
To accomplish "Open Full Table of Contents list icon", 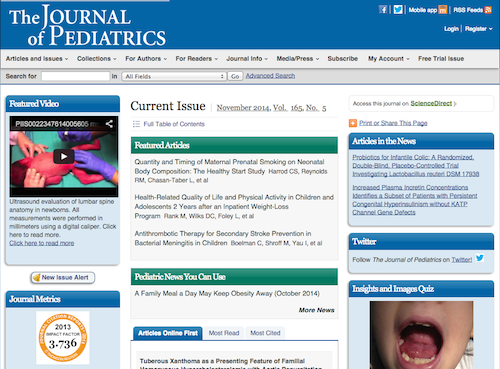I will coord(136,124).
